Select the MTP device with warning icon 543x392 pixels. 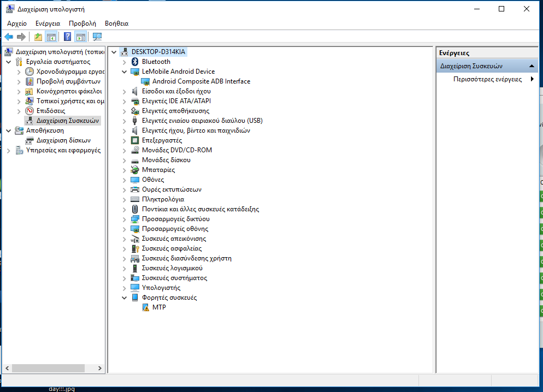[159, 307]
